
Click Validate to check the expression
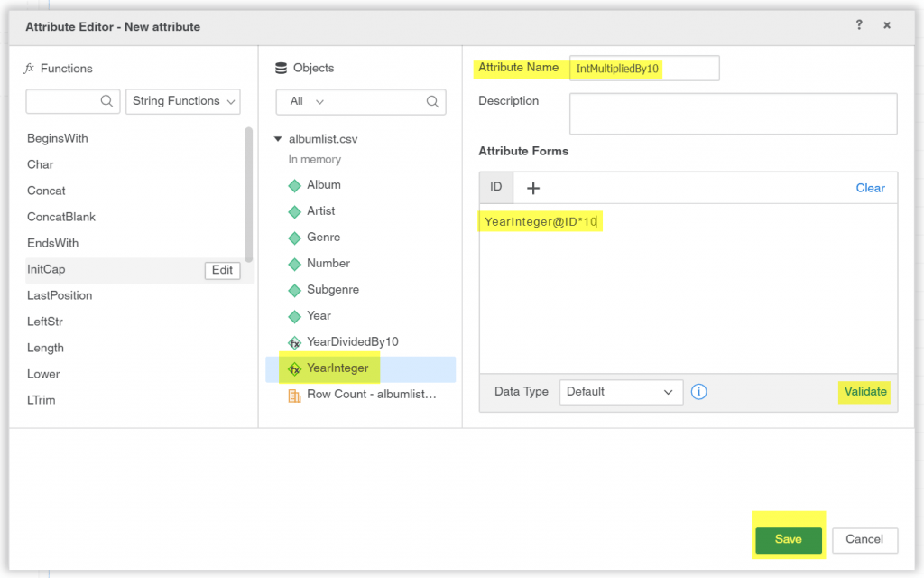coord(865,392)
